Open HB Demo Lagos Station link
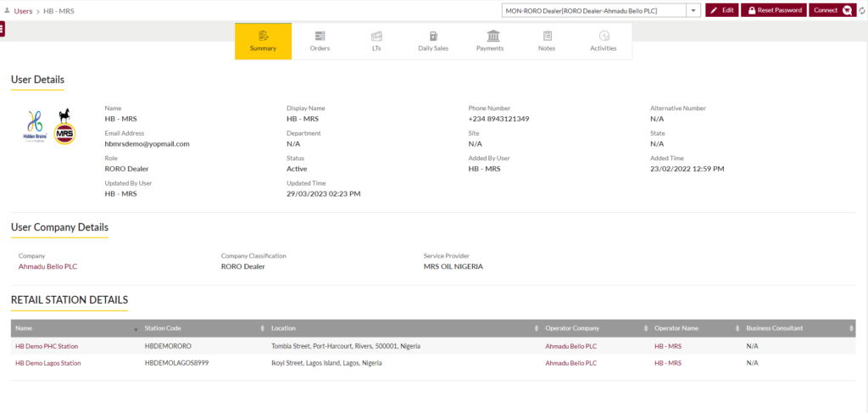Viewport: 868px width, 413px height. pyautogui.click(x=48, y=363)
